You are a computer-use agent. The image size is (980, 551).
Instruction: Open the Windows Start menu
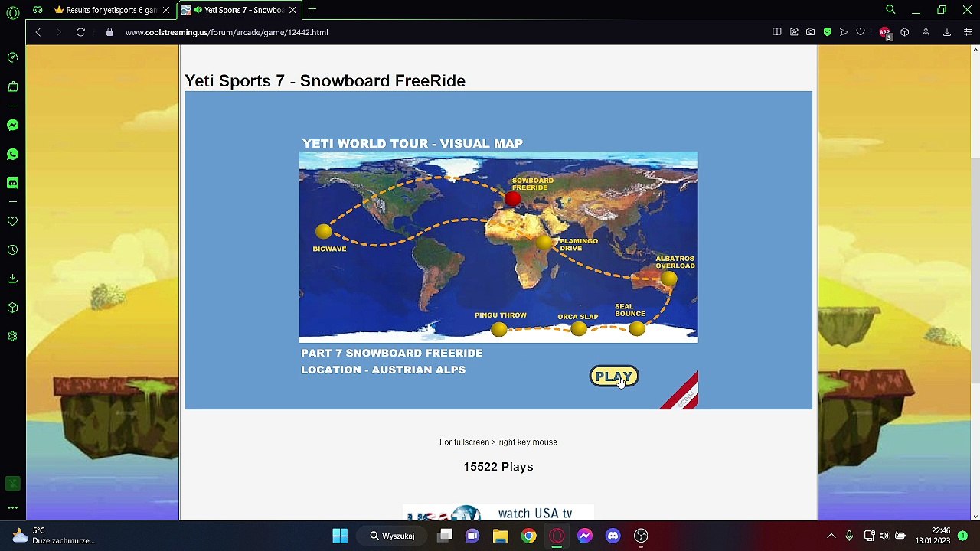coord(340,536)
